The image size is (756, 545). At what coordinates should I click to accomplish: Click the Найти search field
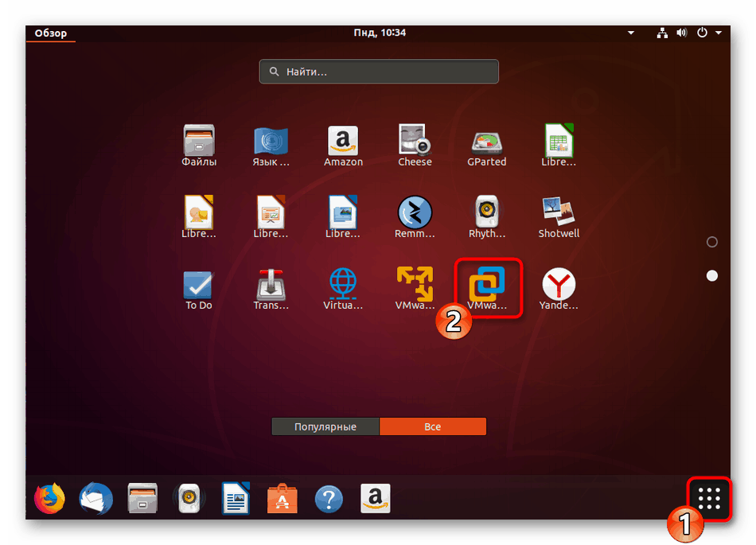click(379, 72)
